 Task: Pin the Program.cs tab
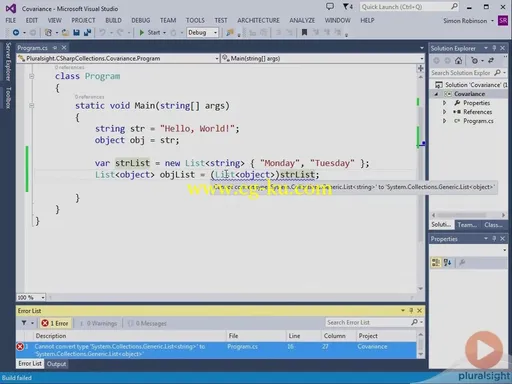[x=55, y=48]
